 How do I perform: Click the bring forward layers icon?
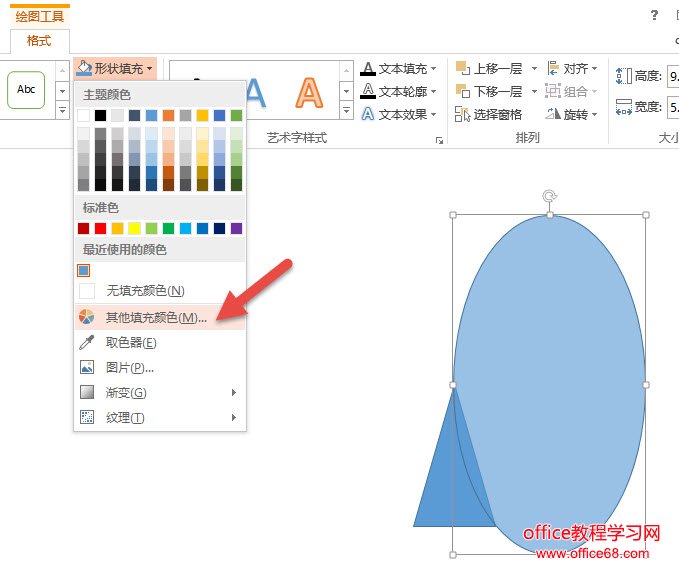[462, 68]
